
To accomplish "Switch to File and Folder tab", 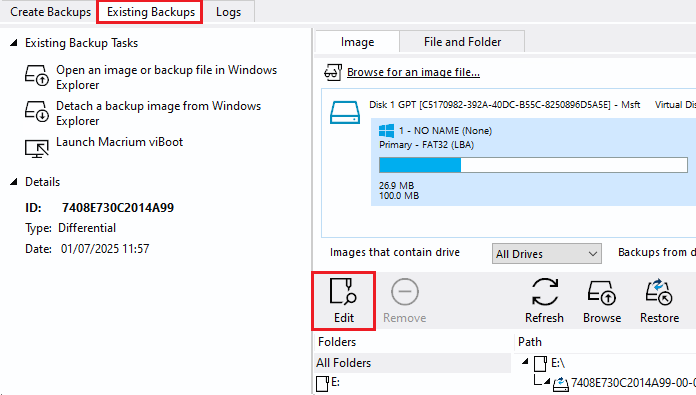I will point(462,42).
